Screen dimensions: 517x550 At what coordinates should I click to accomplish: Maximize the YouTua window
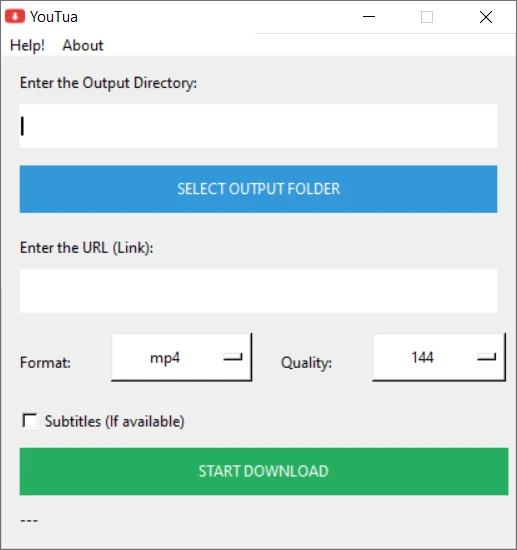coord(427,17)
